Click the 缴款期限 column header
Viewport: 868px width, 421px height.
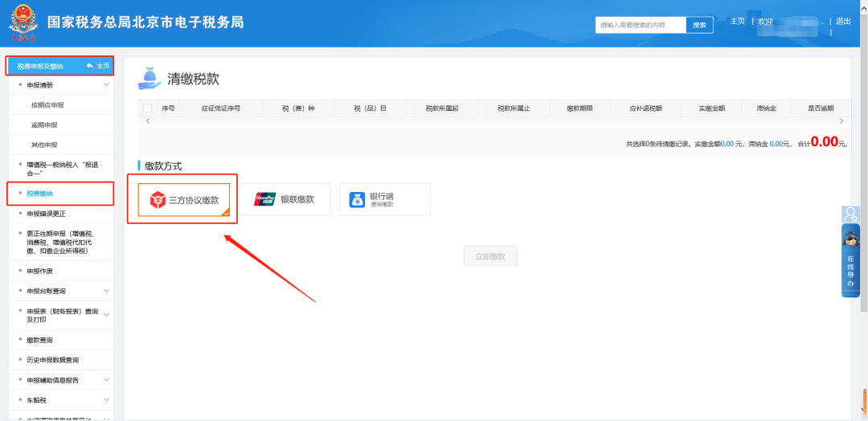click(579, 108)
